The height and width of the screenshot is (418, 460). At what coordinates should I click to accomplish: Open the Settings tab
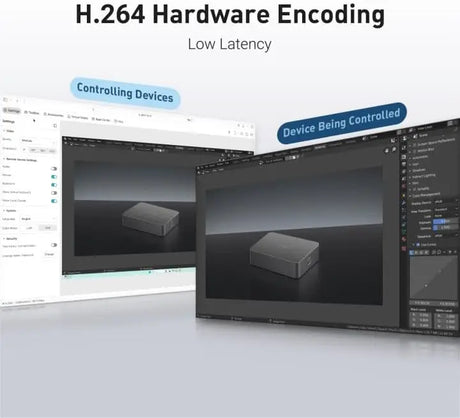[x=12, y=110]
